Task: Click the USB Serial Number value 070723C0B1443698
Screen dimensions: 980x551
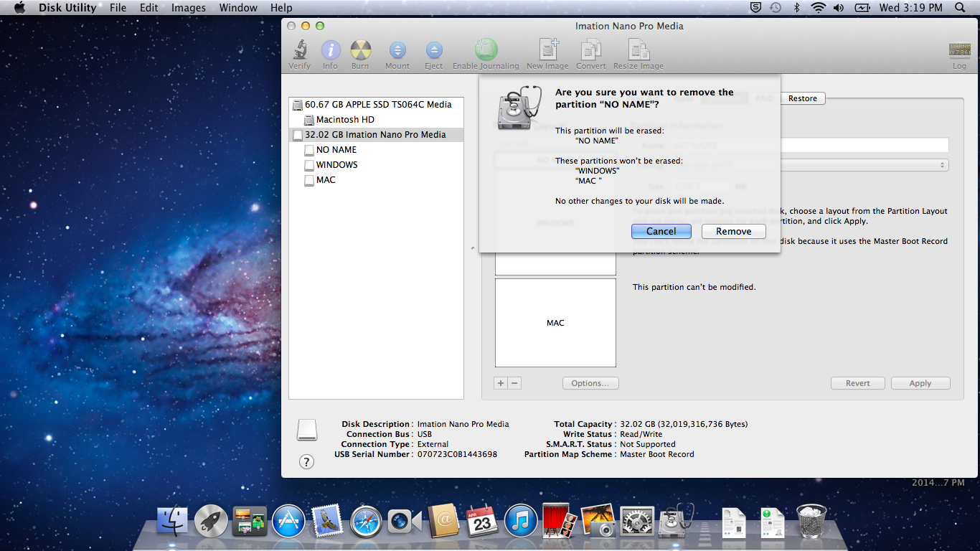Action: coord(457,454)
